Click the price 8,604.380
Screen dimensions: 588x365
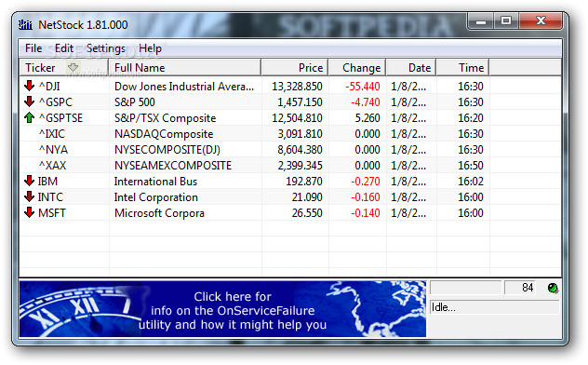[x=300, y=149]
